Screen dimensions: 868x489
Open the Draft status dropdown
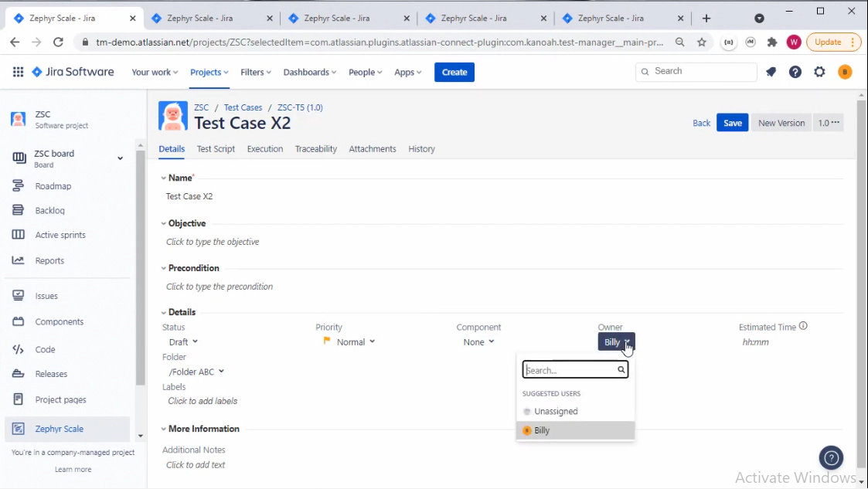tap(182, 341)
